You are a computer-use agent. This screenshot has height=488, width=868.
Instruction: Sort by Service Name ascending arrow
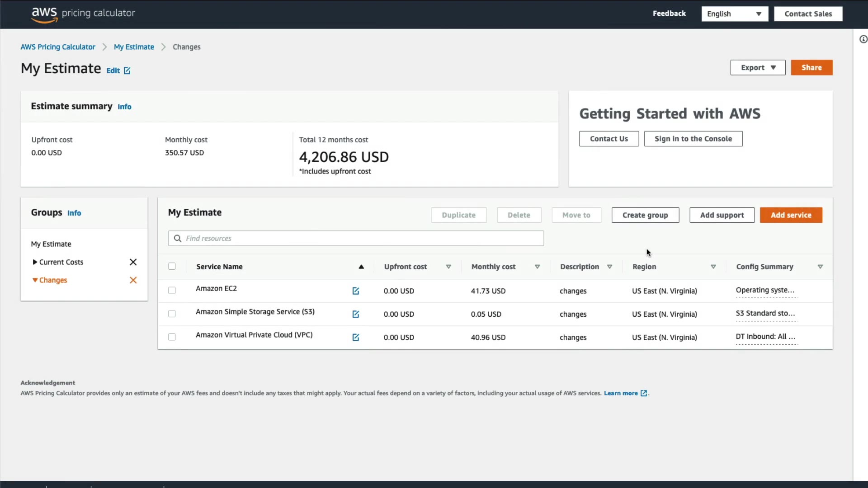pos(361,267)
